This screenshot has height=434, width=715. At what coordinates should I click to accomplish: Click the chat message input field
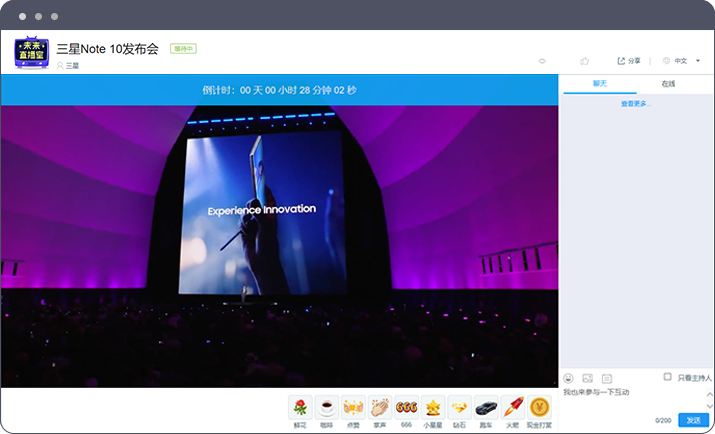click(630, 400)
